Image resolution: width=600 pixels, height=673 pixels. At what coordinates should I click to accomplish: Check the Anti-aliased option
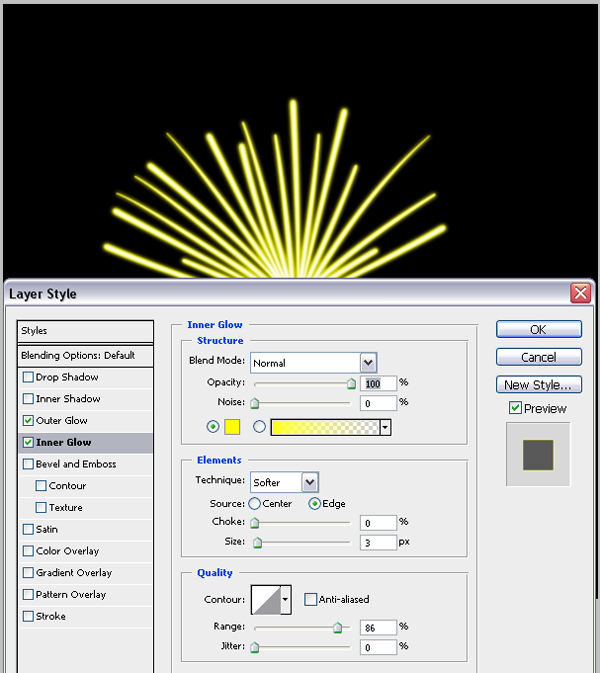pyautogui.click(x=310, y=599)
